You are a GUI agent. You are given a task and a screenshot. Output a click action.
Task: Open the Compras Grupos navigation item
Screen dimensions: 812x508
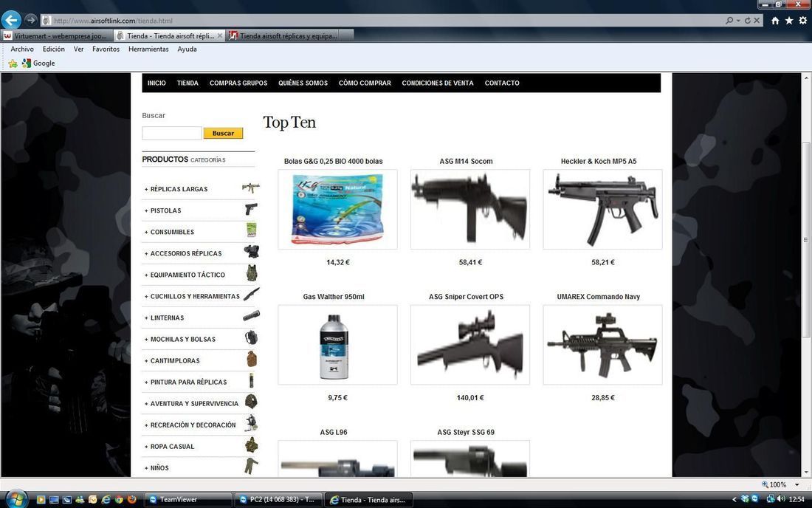click(238, 83)
